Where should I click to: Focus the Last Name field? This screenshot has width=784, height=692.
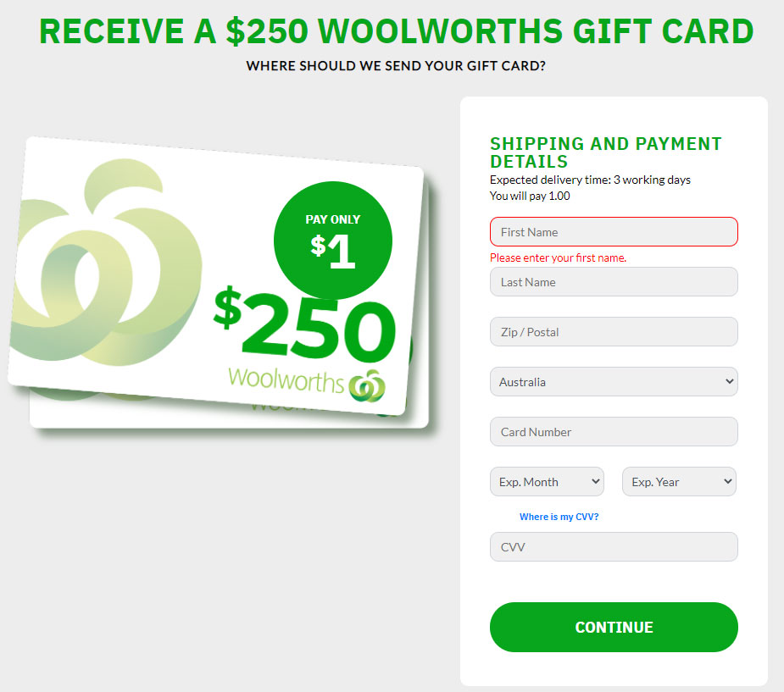click(x=614, y=282)
